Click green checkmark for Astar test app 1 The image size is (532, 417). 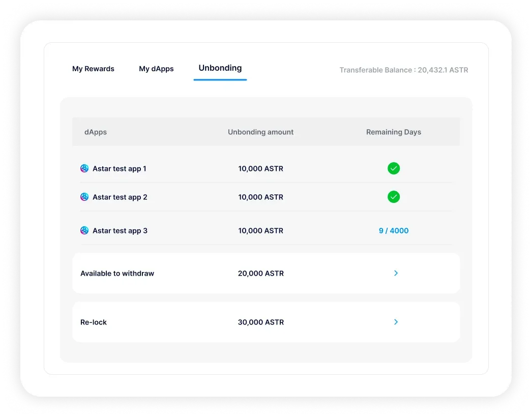[394, 168]
